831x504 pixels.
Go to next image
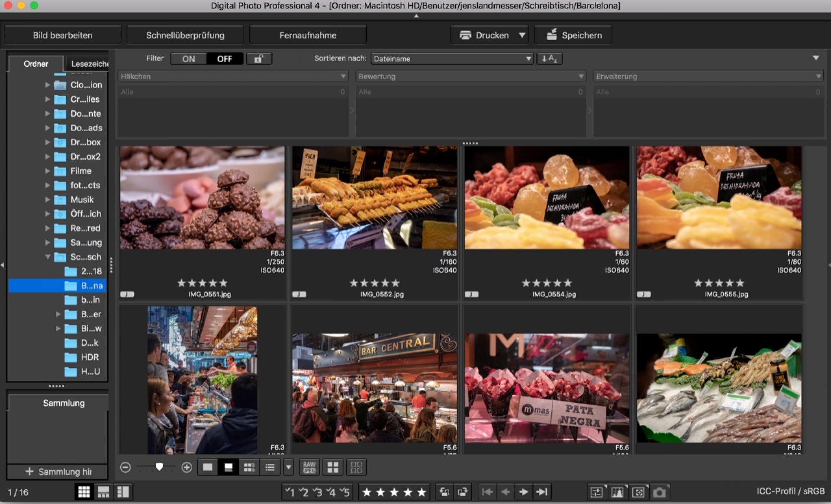(523, 492)
